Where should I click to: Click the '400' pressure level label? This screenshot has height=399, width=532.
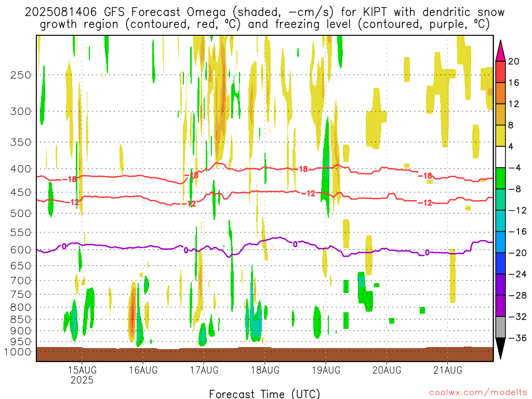pyautogui.click(x=20, y=169)
